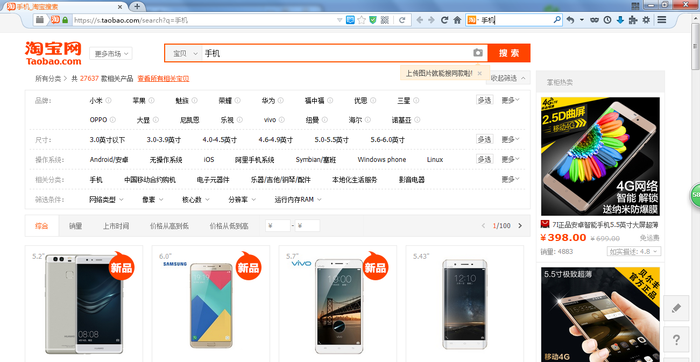Image resolution: width=700 pixels, height=362 pixels.
Task: Click the Taobao logo
Action: click(53, 54)
